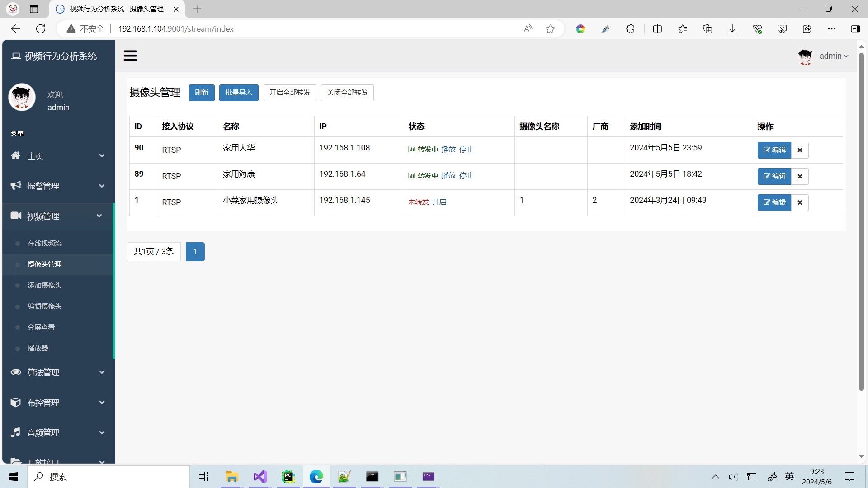868x488 pixels.
Task: Open a new browser tab
Action: pyautogui.click(x=197, y=9)
